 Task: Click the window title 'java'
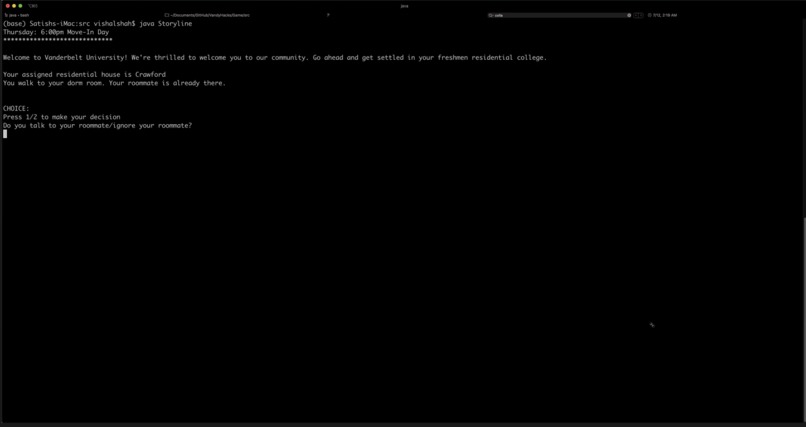pyautogui.click(x=404, y=6)
